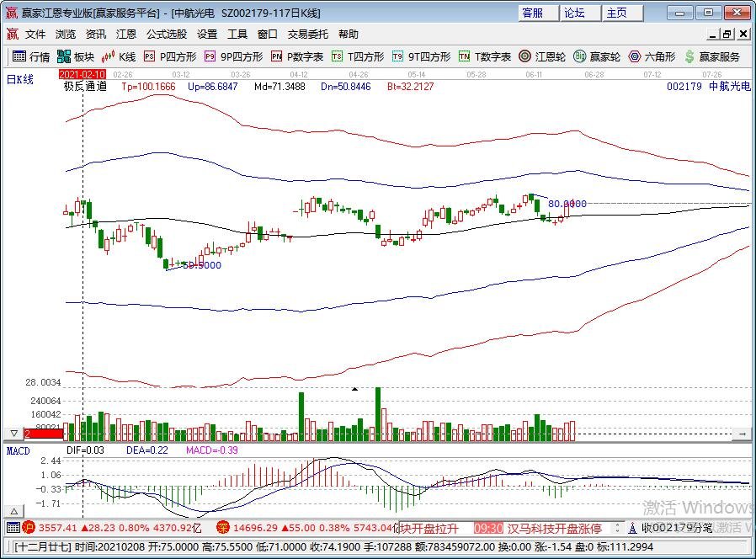Select the red 2021-02-10 date marker
Viewport: 756px width, 559px height.
(x=82, y=74)
